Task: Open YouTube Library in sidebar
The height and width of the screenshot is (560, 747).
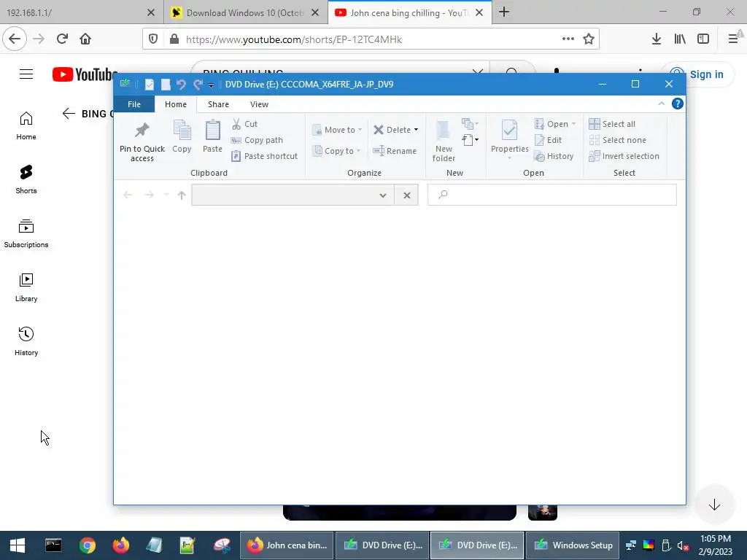Action: (x=26, y=287)
